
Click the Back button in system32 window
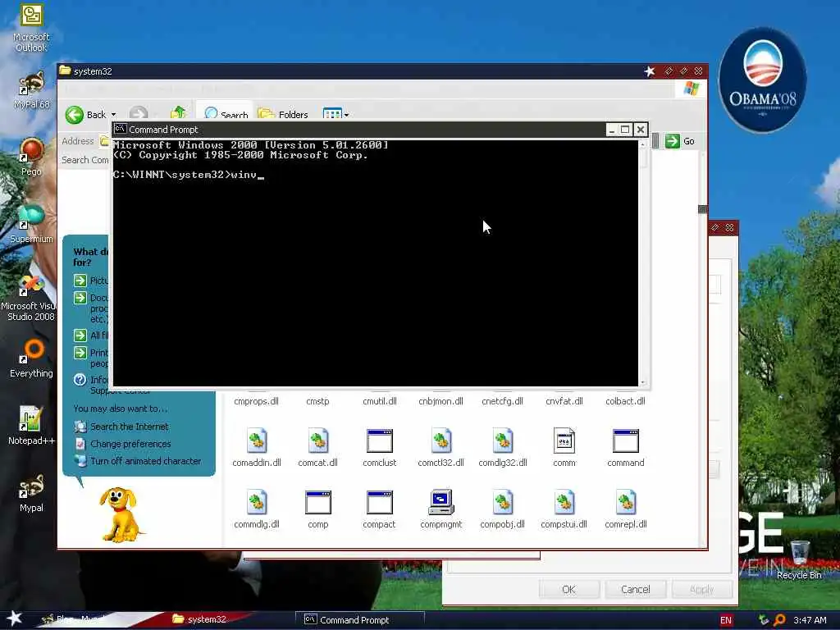(x=85, y=114)
